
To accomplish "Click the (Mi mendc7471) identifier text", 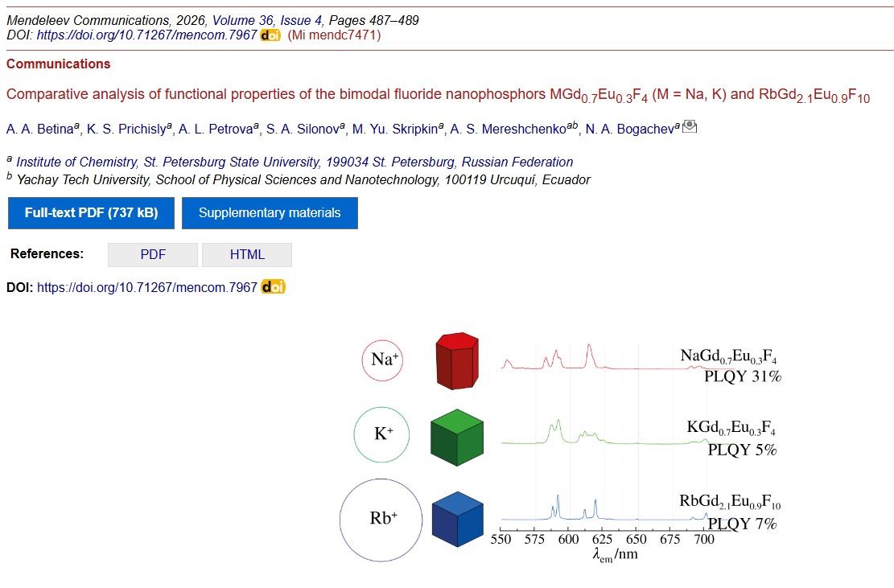I will click(334, 35).
